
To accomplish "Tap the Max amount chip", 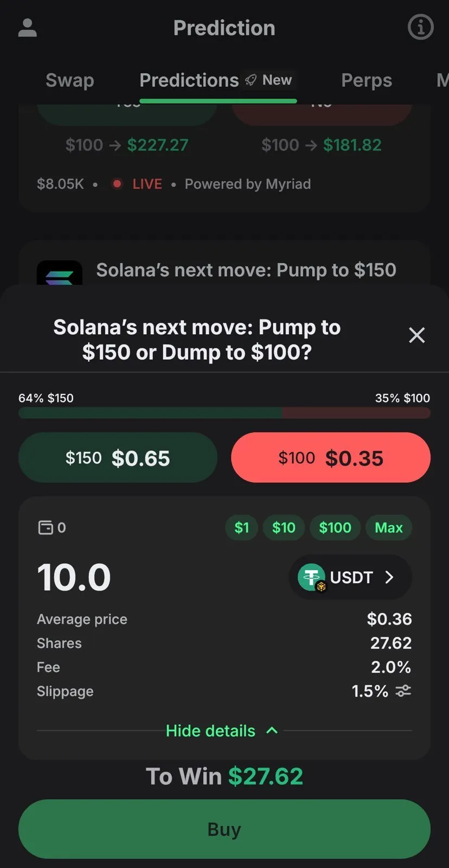I will coord(389,527).
